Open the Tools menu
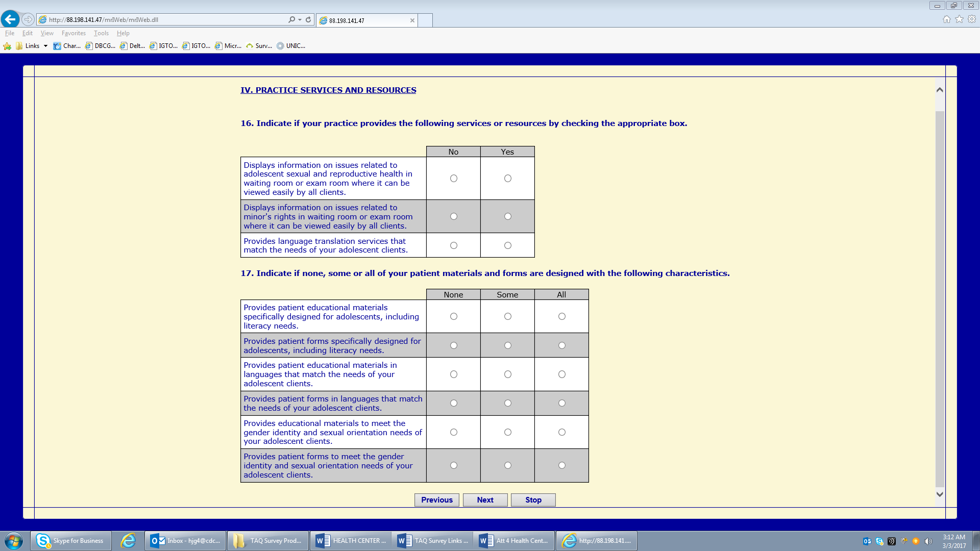Viewport: 980px width, 551px height. (101, 33)
